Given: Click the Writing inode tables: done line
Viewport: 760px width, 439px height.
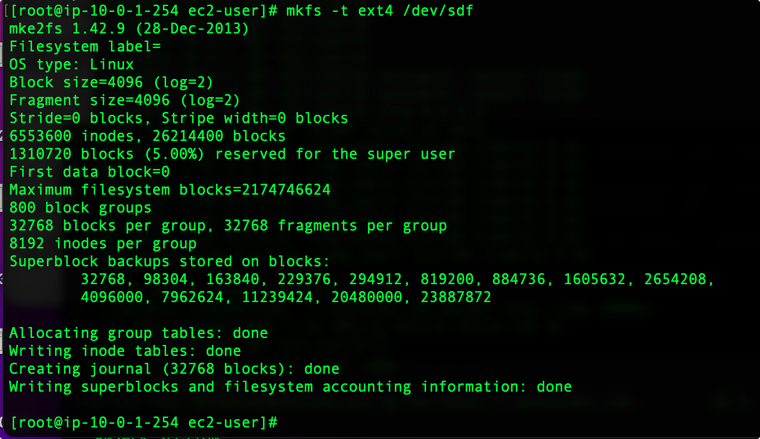Looking at the screenshot, I should [124, 350].
